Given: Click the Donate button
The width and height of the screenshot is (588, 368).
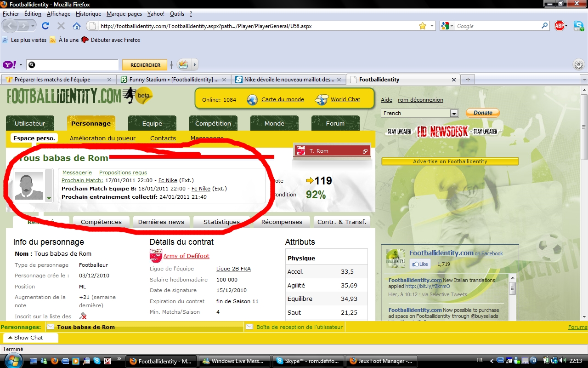Looking at the screenshot, I should click(483, 113).
